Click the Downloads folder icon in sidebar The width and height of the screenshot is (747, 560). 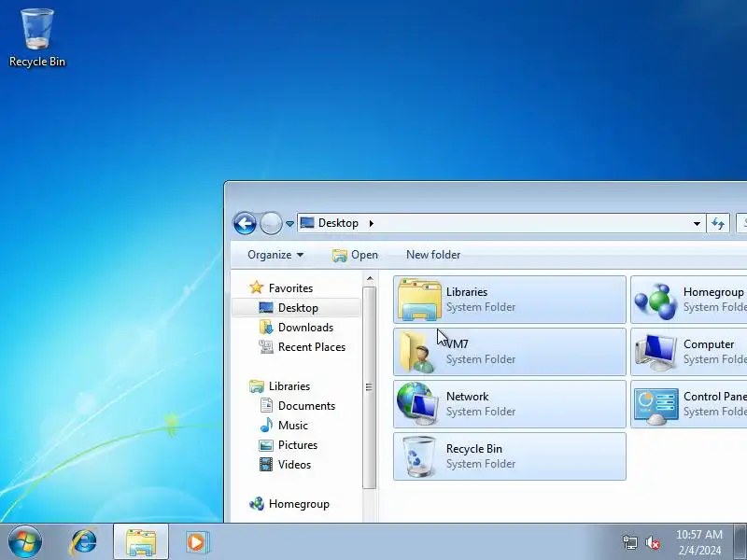point(266,328)
